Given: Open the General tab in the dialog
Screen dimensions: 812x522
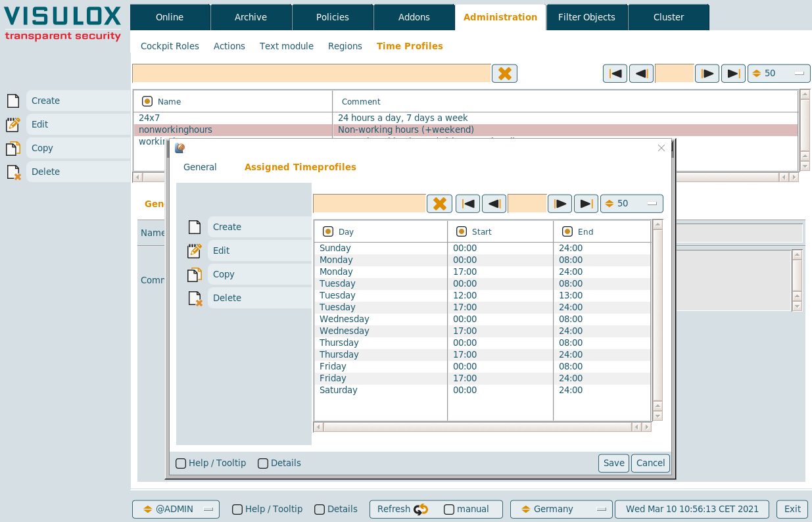Looking at the screenshot, I should 200,167.
